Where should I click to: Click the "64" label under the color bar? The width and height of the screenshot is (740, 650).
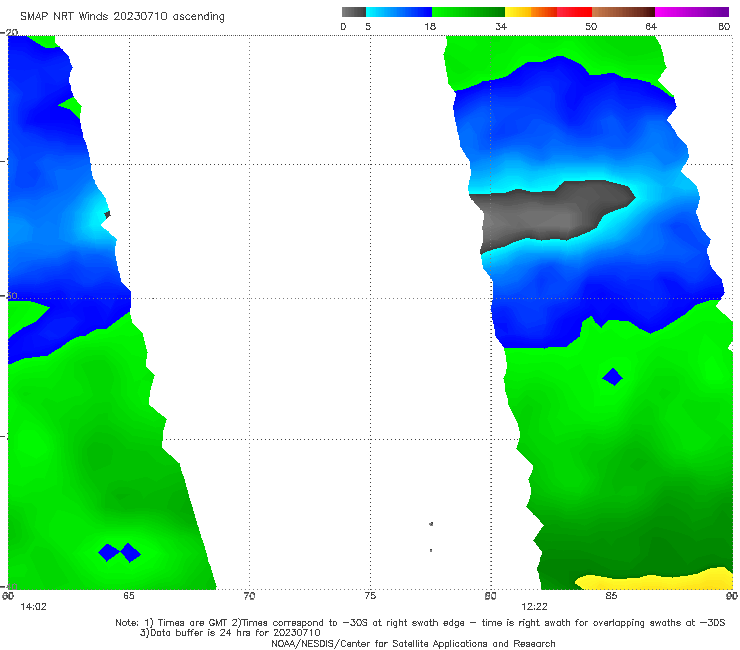click(651, 26)
